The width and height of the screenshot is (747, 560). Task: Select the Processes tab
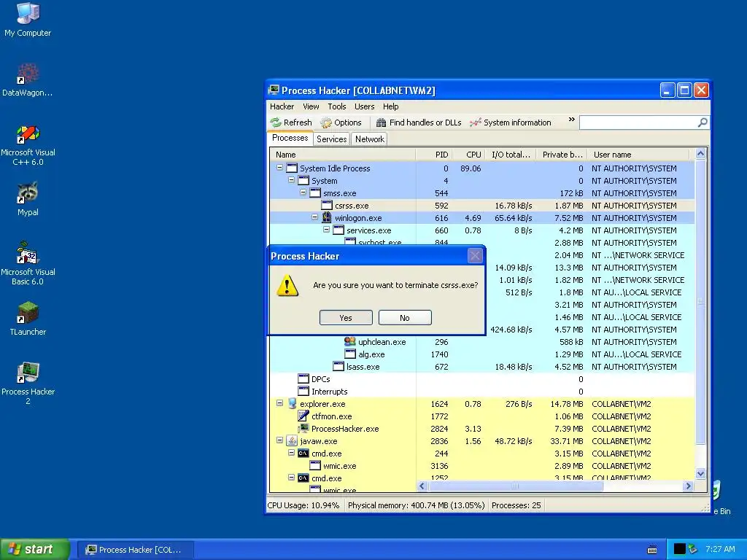[290, 138]
